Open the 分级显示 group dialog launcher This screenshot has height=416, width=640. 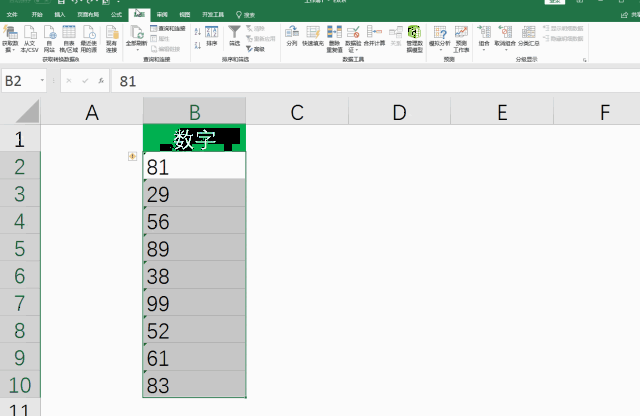coord(584,60)
